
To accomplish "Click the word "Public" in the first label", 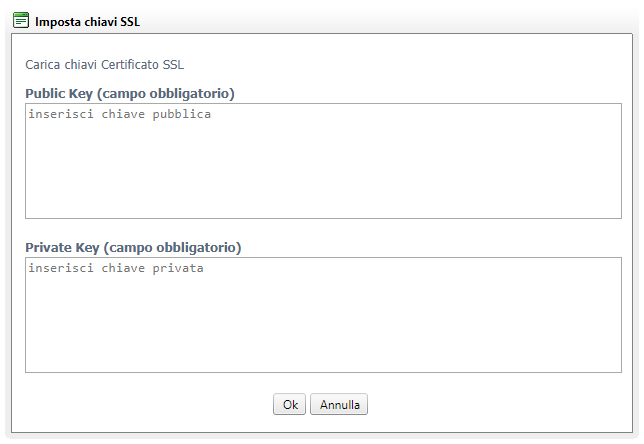I will click(x=45, y=94).
